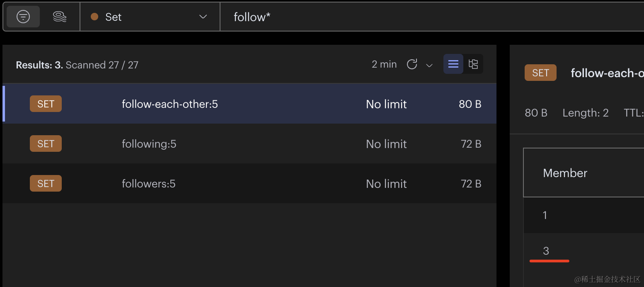Select the following:5 key
The width and height of the screenshot is (644, 287).
coord(149,144)
